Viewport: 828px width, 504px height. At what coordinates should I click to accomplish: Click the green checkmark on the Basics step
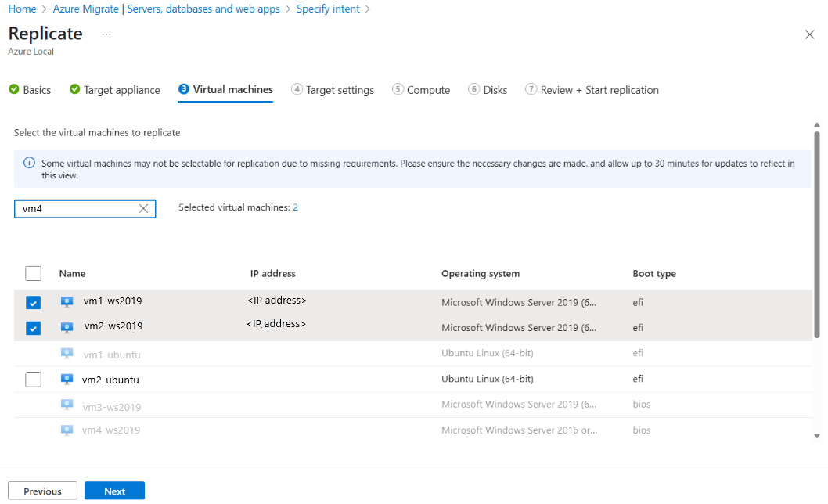[13, 90]
